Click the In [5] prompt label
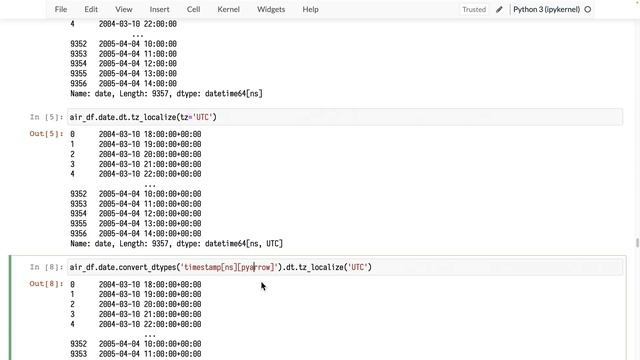The image size is (640, 360). click(x=46, y=117)
